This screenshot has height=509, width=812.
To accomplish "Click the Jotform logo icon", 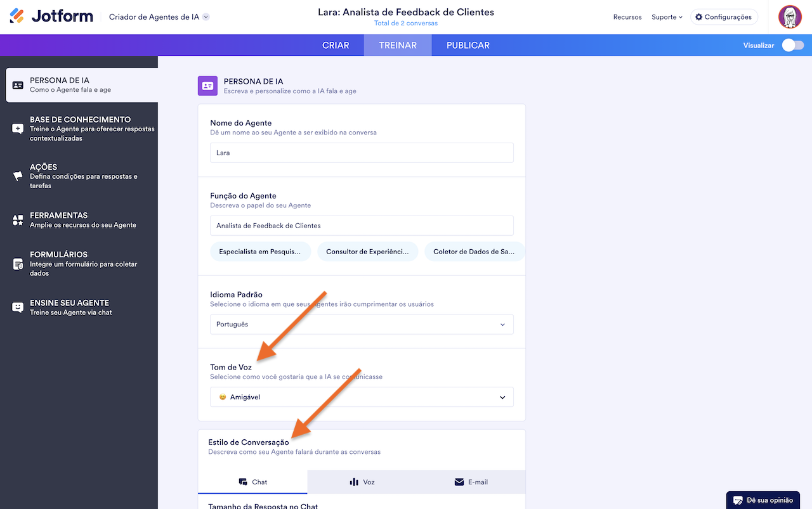I will [x=17, y=16].
